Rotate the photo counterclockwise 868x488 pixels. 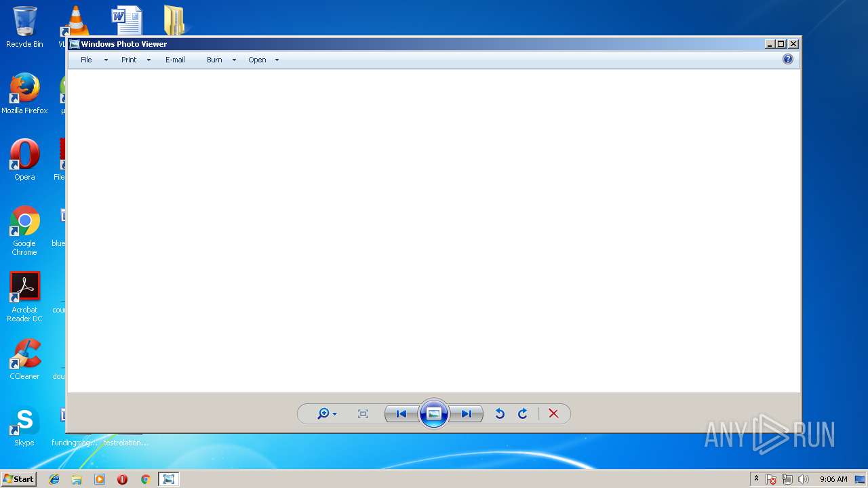point(500,413)
